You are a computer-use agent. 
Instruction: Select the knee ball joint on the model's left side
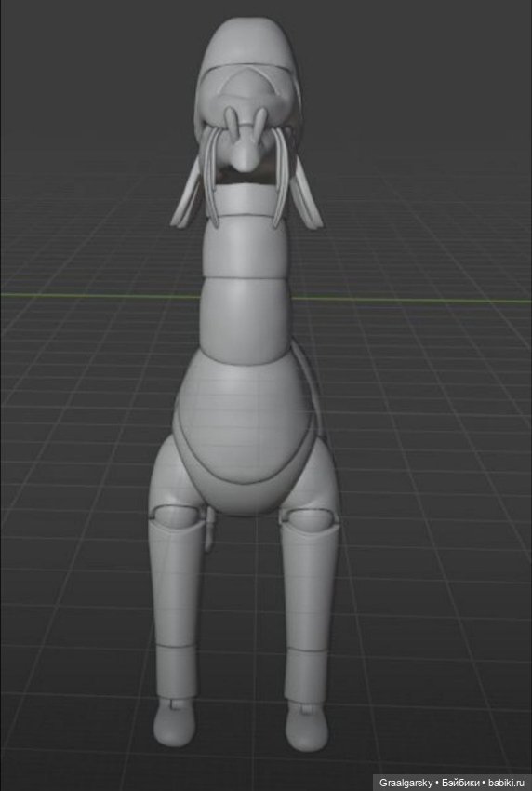click(176, 517)
